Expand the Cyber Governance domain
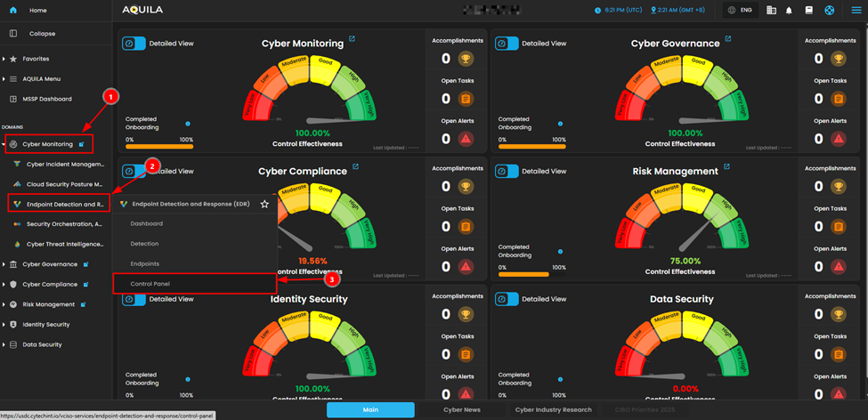Viewport: 868px width, 420px height. 4,264
